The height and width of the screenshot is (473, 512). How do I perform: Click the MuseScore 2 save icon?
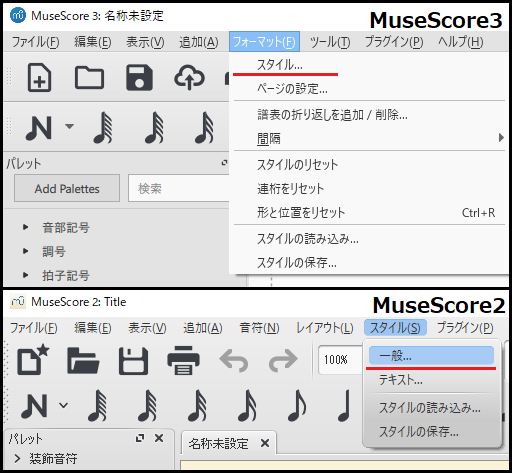coord(133,360)
